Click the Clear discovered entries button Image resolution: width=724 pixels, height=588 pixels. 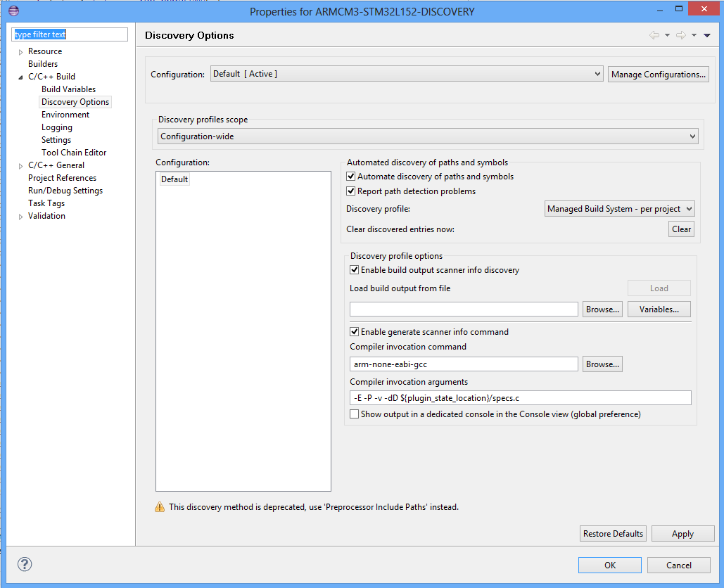tap(682, 229)
